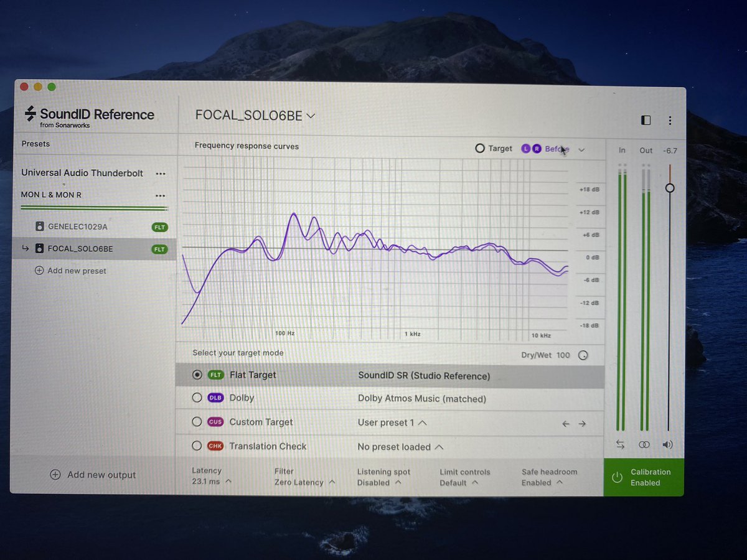The height and width of the screenshot is (560, 747).
Task: Open the Latency 23.1 ms menu
Action: pyautogui.click(x=212, y=477)
